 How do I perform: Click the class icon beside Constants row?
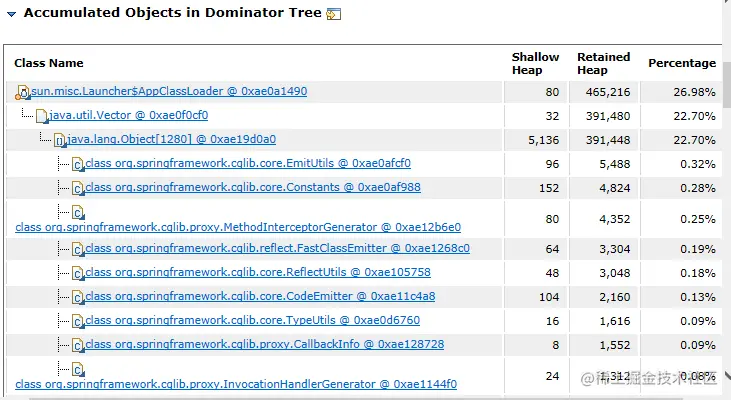coord(78,188)
